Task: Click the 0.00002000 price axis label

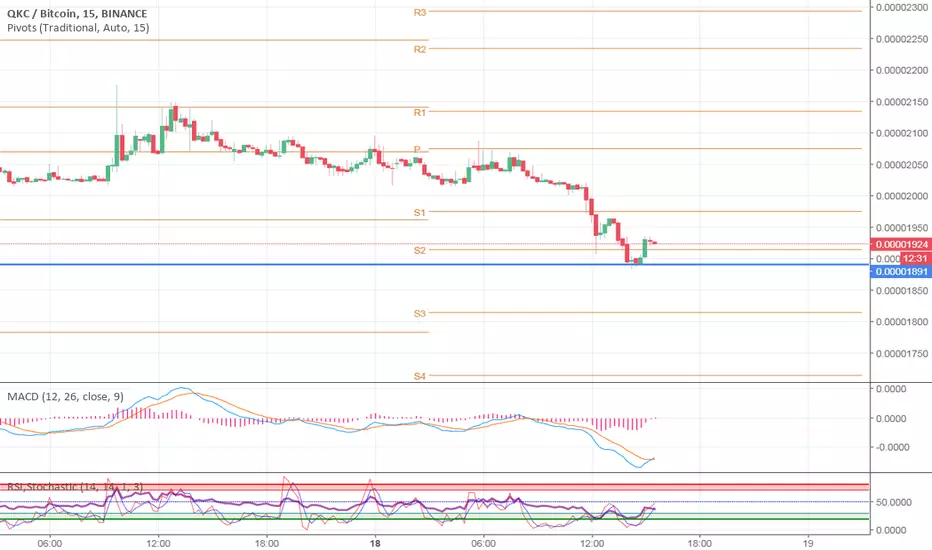Action: pos(902,196)
